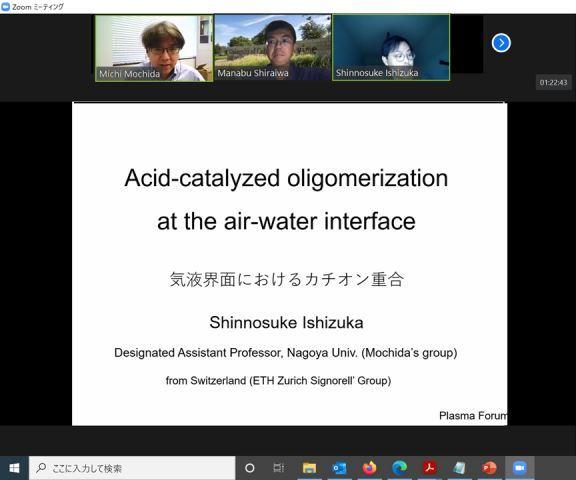Image resolution: width=576 pixels, height=480 pixels.
Task: Show next participants with blue arrow
Action: [501, 43]
